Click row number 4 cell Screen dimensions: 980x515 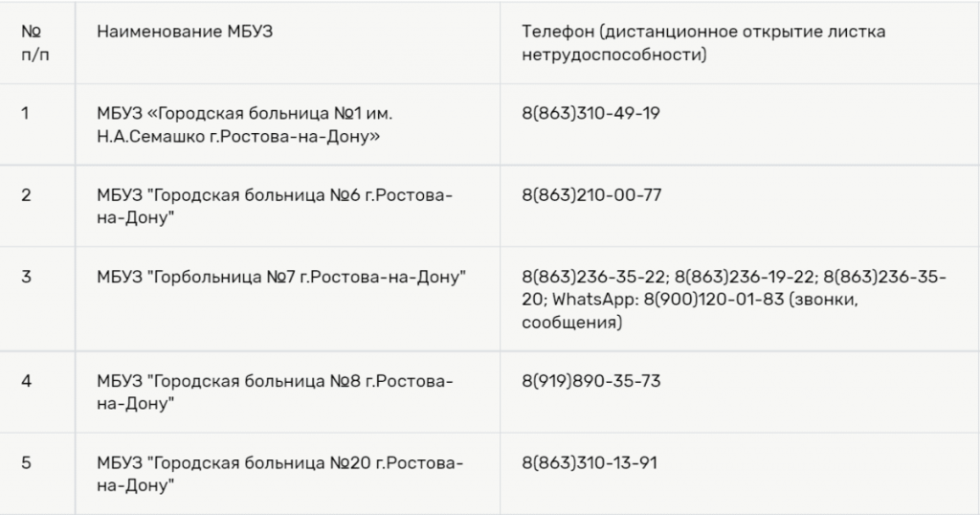[x=26, y=381]
